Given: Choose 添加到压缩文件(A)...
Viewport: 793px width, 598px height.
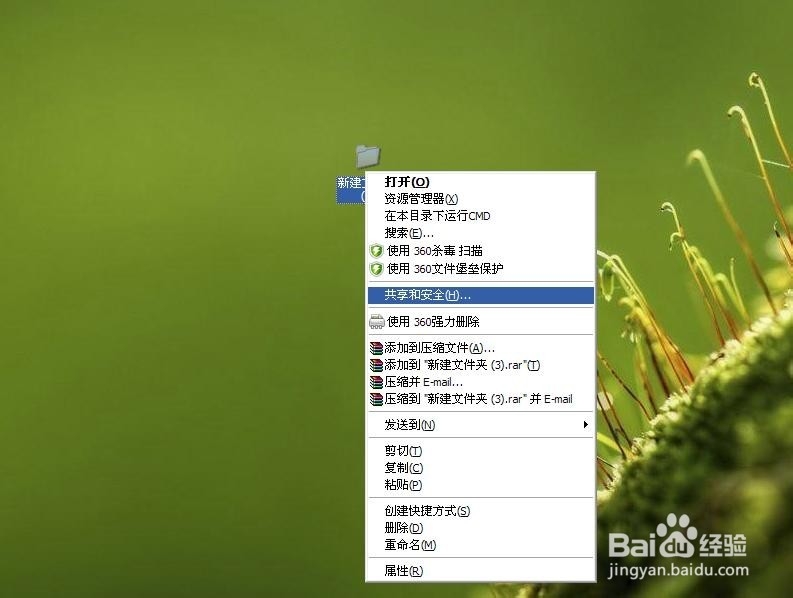Looking at the screenshot, I should [x=480, y=348].
